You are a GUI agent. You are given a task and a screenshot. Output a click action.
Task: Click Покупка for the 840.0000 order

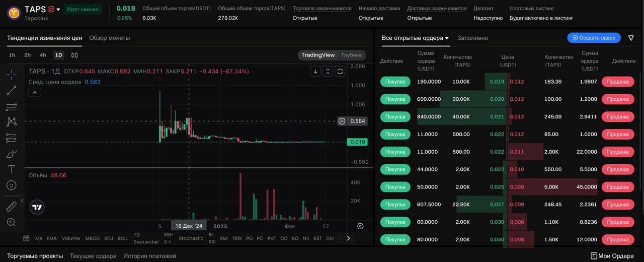pyautogui.click(x=395, y=116)
